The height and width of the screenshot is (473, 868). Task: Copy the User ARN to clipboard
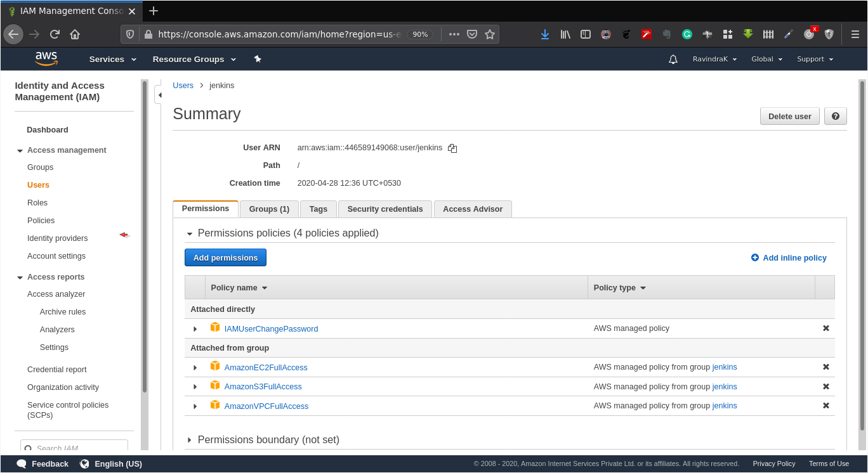452,148
